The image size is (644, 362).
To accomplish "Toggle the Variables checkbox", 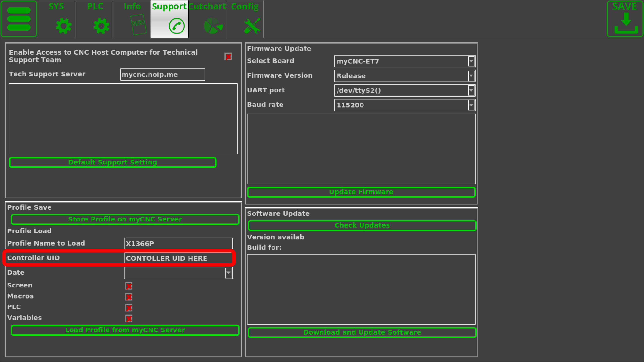I will (129, 318).
